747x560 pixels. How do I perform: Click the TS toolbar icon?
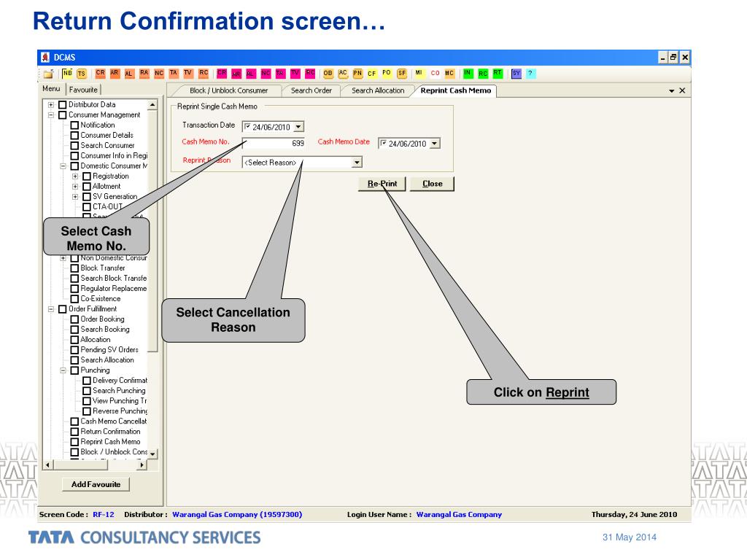tap(82, 74)
